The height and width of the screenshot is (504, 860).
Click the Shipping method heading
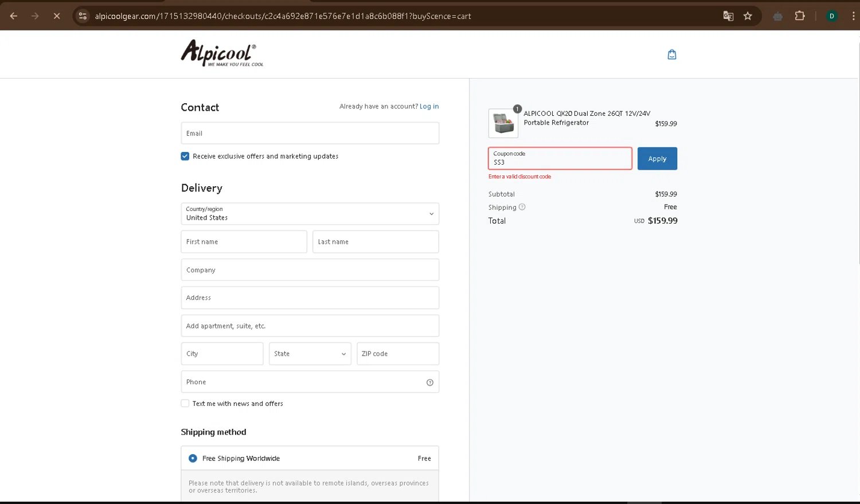[213, 432]
